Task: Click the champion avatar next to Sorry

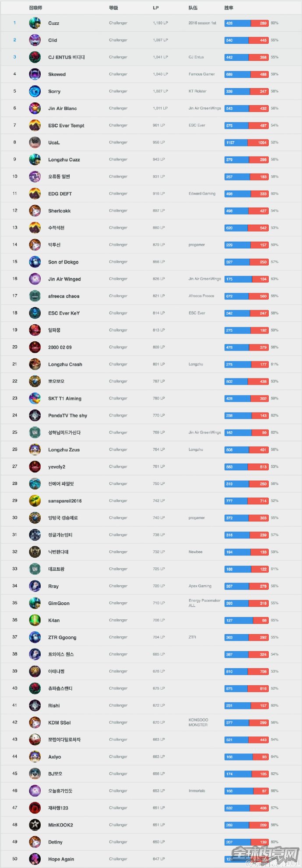Action: coord(35,91)
